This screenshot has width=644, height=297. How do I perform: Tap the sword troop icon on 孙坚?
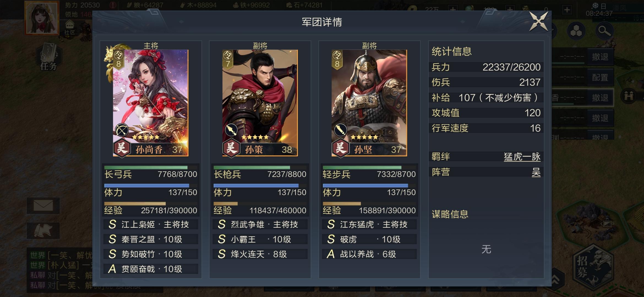click(x=340, y=130)
